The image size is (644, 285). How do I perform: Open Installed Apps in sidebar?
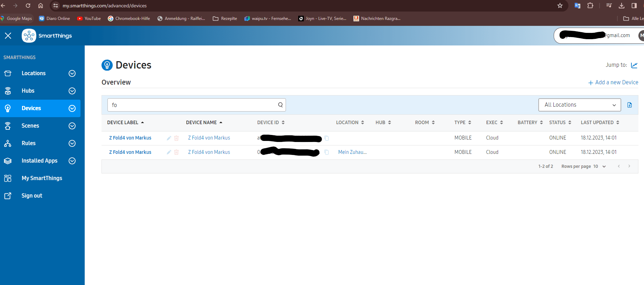pyautogui.click(x=40, y=161)
